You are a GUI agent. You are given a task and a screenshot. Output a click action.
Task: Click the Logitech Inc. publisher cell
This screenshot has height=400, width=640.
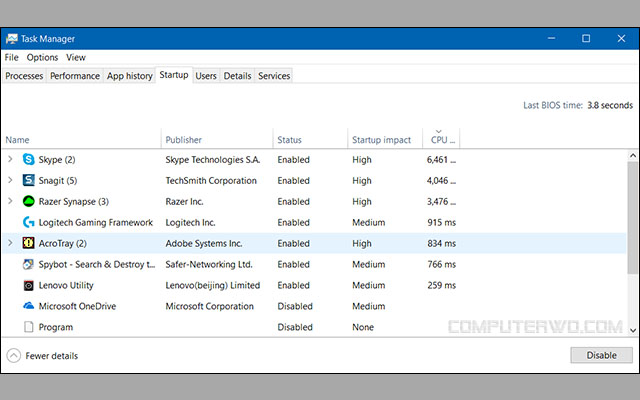click(x=190, y=222)
